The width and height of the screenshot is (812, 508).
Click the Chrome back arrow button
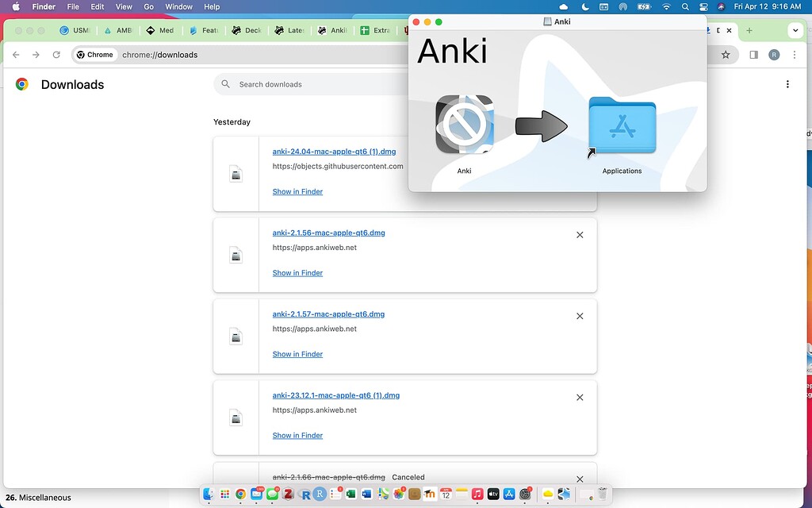click(x=16, y=55)
